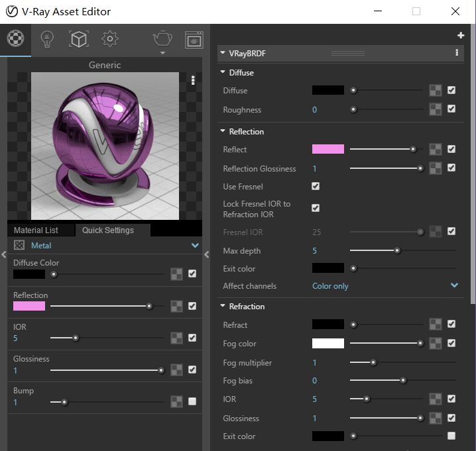Toggle the Reflect texture enable checkbox

tap(451, 149)
